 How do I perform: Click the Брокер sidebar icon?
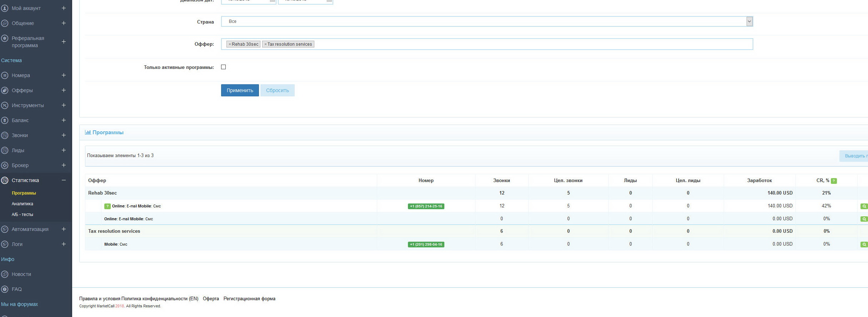point(5,165)
